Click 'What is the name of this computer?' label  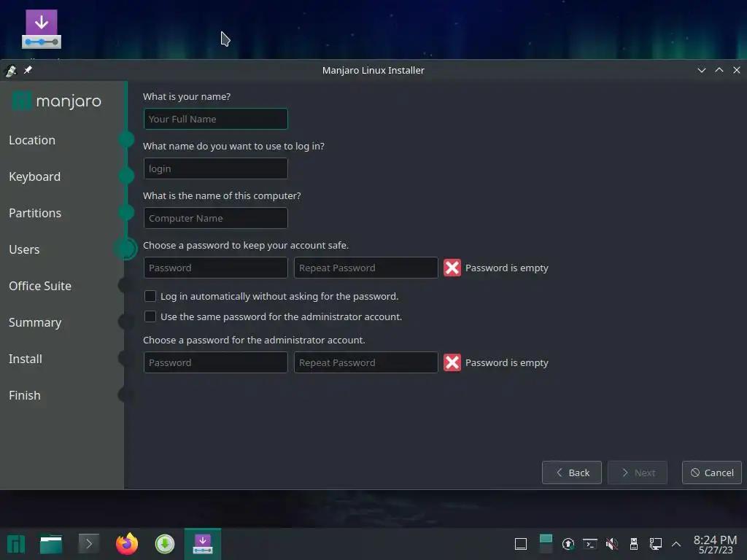coord(222,195)
